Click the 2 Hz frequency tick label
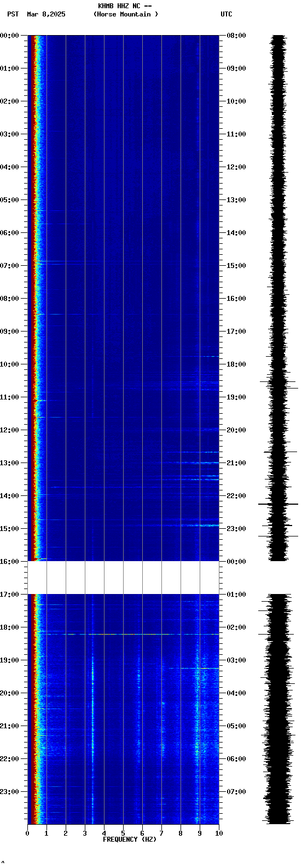 click(x=66, y=833)
